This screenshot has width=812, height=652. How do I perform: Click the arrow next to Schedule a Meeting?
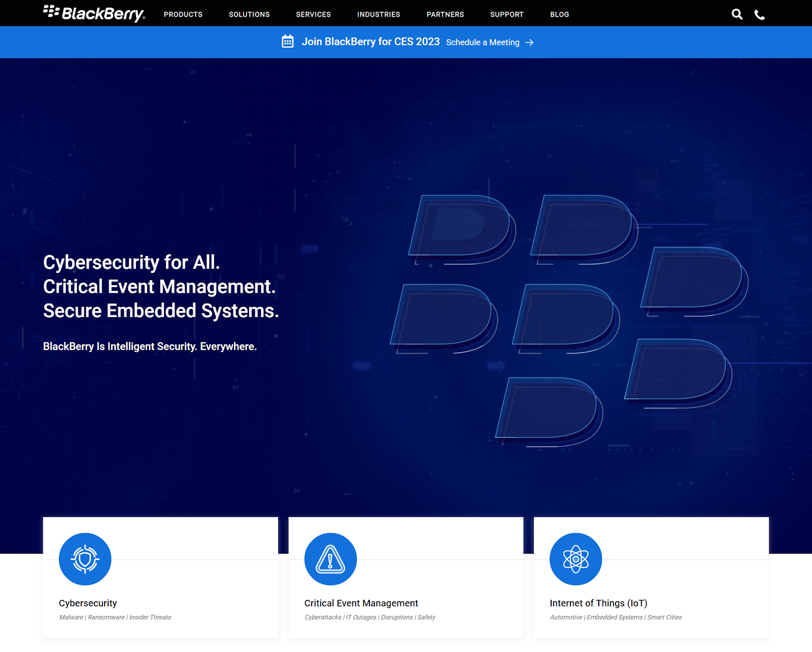(x=529, y=43)
